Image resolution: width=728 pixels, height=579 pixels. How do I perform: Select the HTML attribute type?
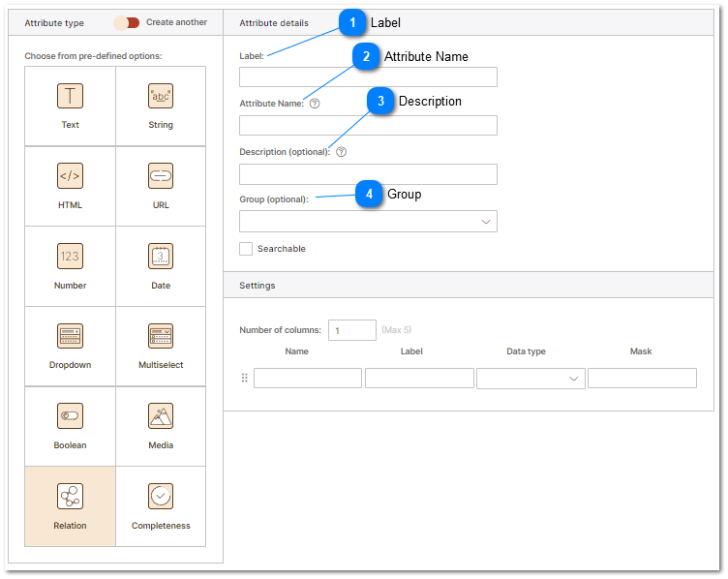coord(70,176)
